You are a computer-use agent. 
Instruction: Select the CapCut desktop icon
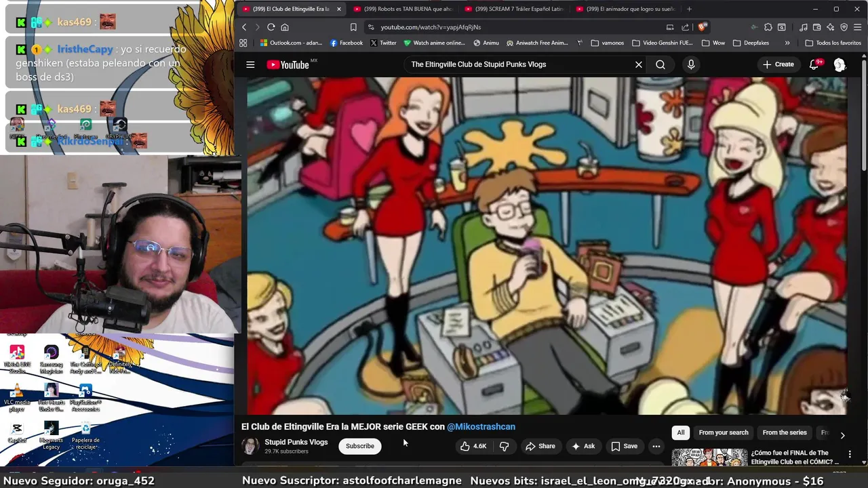(x=17, y=432)
